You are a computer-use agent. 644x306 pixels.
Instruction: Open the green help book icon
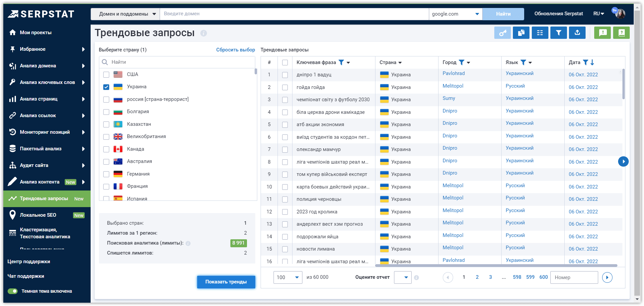tap(621, 33)
